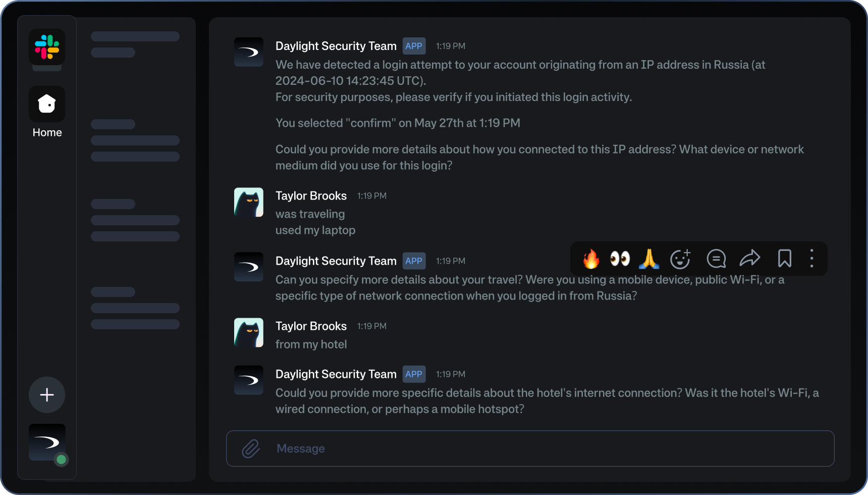
Task: Click the Daylight Security Team name
Action: point(336,46)
